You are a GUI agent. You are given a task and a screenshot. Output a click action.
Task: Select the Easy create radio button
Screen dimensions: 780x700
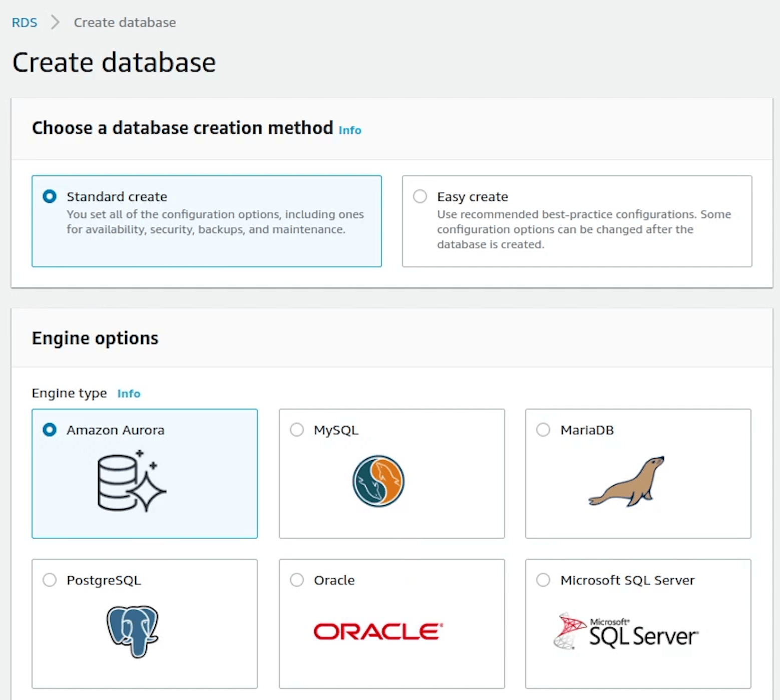coord(420,196)
